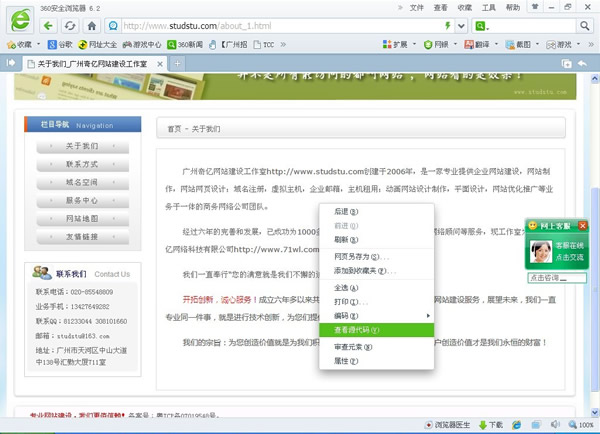Click the 关于我们 sidebar navigation button
The width and height of the screenshot is (600, 434).
coord(82,147)
